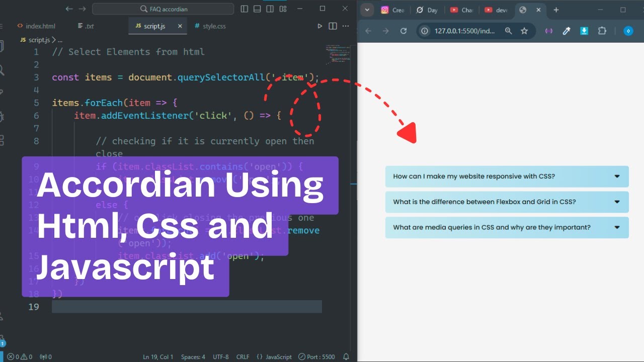Click the zoom magnifier icon in address bar
The height and width of the screenshot is (362, 644).
point(508,31)
